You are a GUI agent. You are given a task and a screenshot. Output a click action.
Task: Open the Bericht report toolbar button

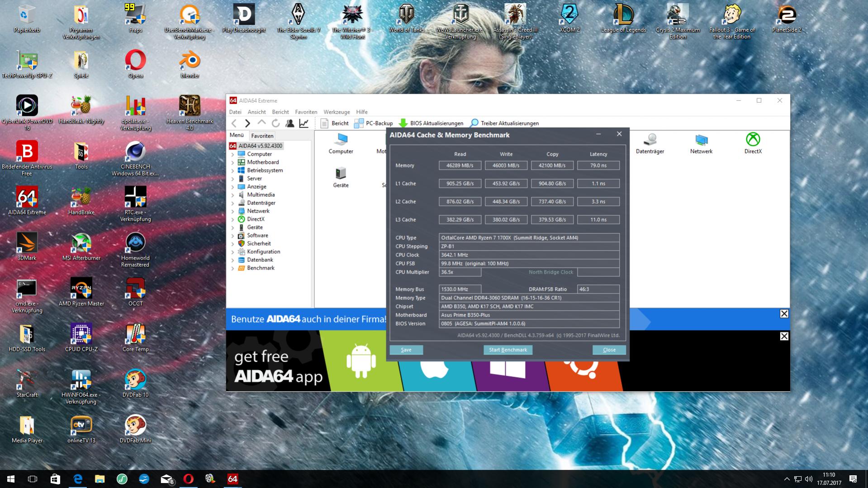tap(335, 123)
